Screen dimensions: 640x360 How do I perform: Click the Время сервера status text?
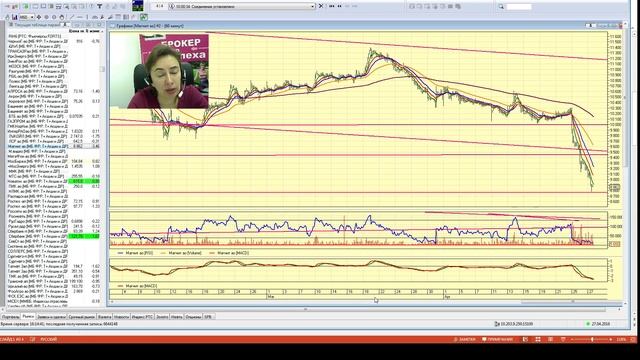click(x=59, y=324)
